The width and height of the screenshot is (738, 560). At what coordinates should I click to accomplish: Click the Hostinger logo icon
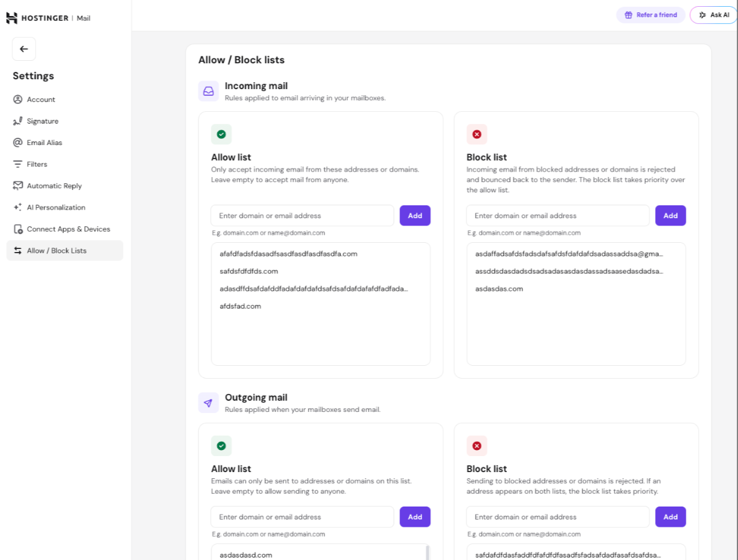tap(12, 18)
